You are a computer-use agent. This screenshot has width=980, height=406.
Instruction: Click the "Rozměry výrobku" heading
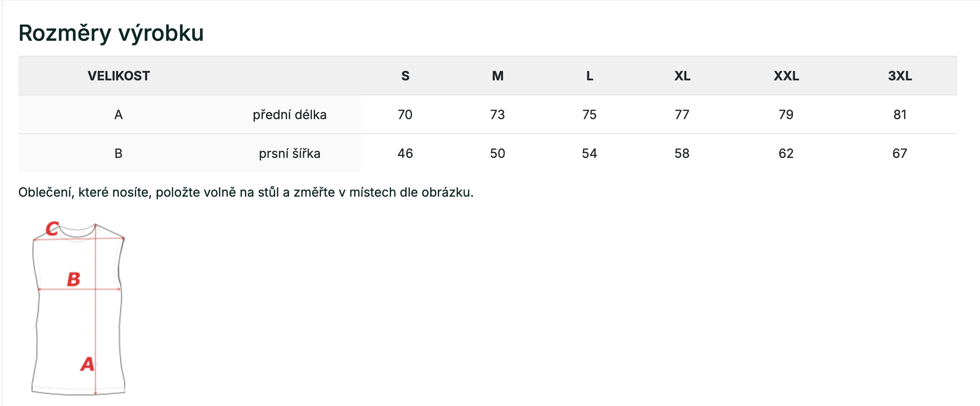(111, 33)
